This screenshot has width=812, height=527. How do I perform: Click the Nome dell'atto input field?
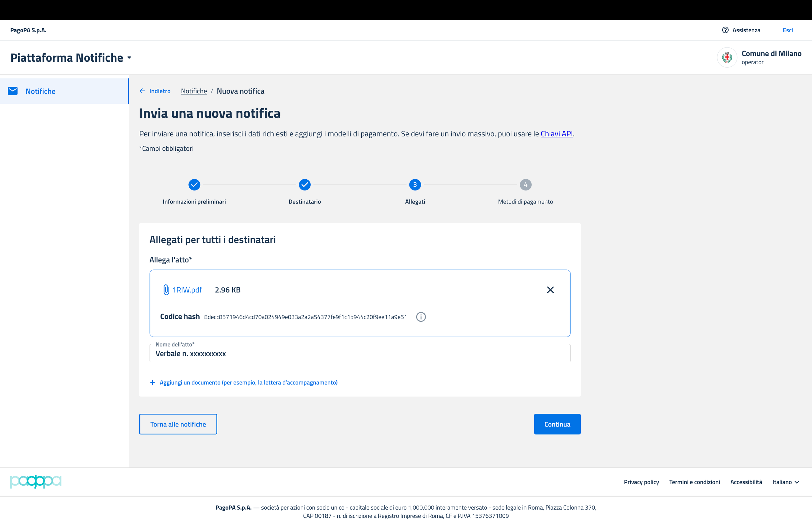(x=360, y=354)
